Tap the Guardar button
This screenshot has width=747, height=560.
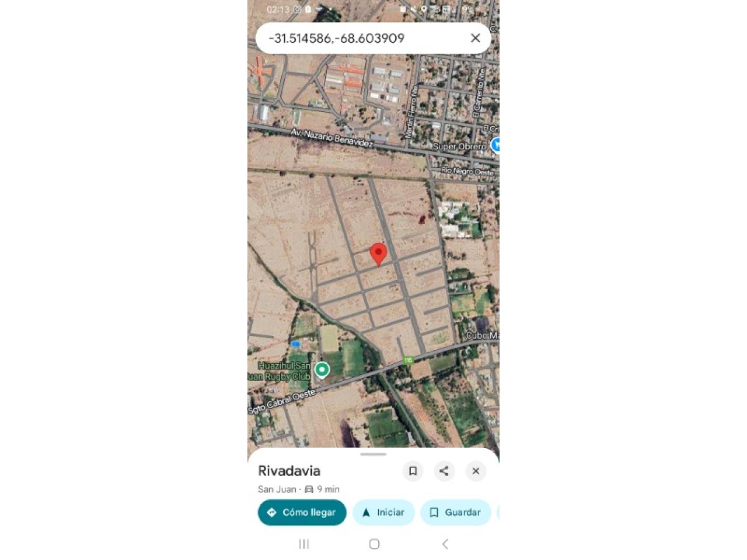(x=455, y=512)
